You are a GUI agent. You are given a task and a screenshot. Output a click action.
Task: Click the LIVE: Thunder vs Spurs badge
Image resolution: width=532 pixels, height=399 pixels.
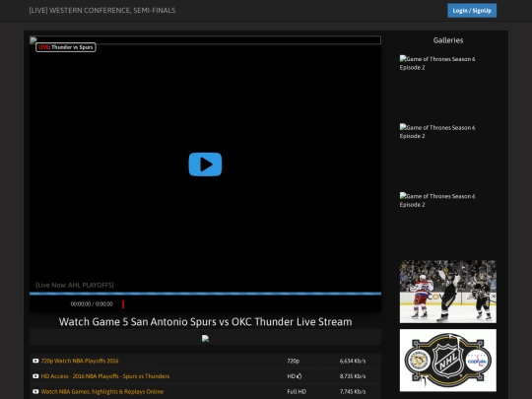[66, 47]
